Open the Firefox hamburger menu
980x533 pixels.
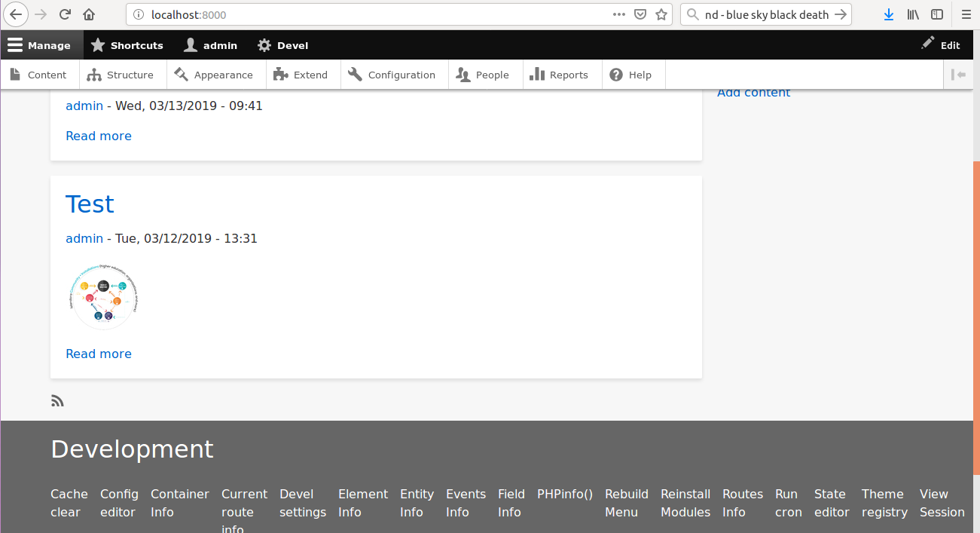click(x=966, y=14)
